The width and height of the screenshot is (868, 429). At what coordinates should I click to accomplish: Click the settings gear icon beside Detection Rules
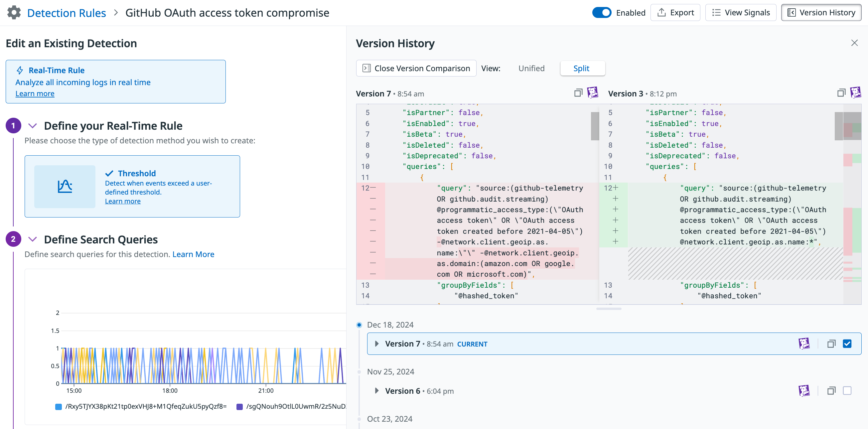point(14,13)
